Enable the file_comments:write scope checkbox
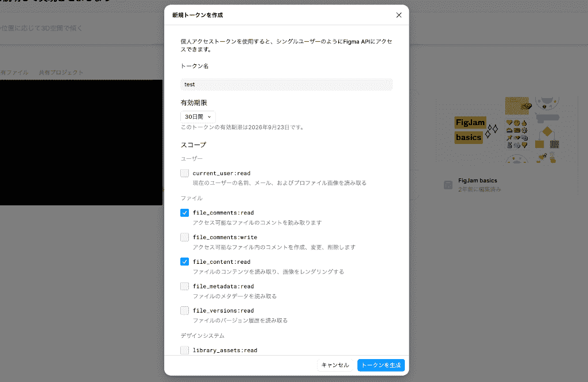Screen dimensions: 588x382 184,237
